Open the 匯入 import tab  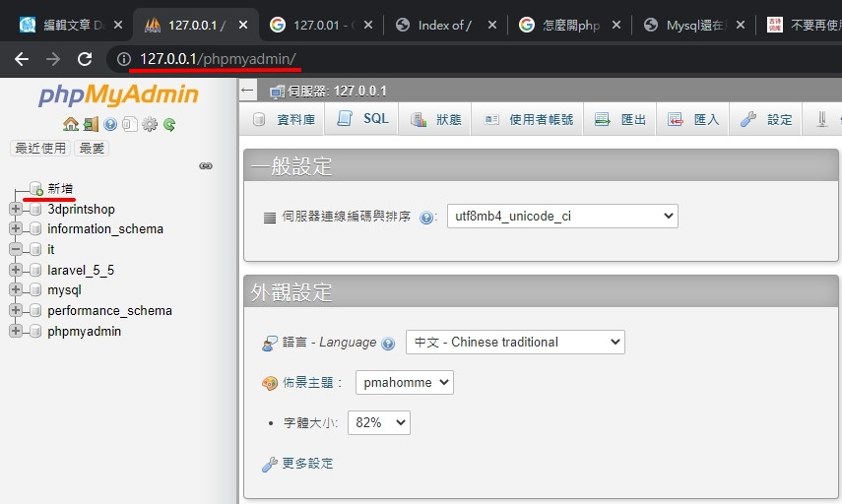(692, 119)
